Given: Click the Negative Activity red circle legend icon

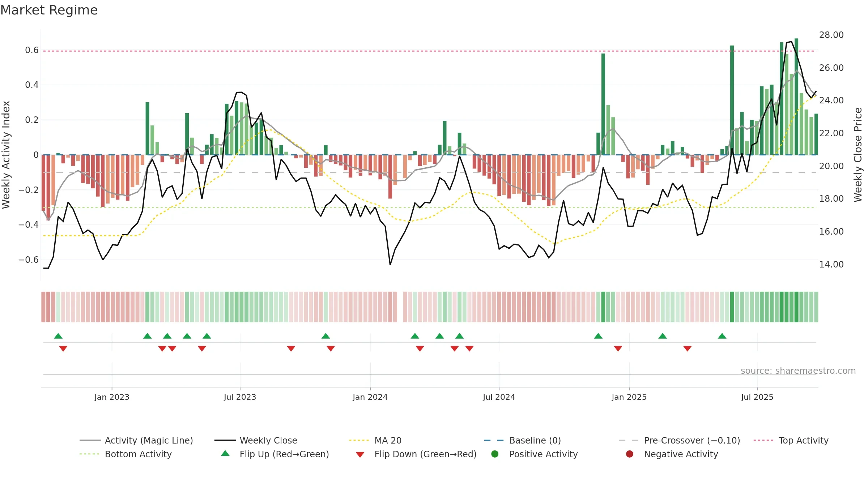Looking at the screenshot, I should [x=630, y=454].
